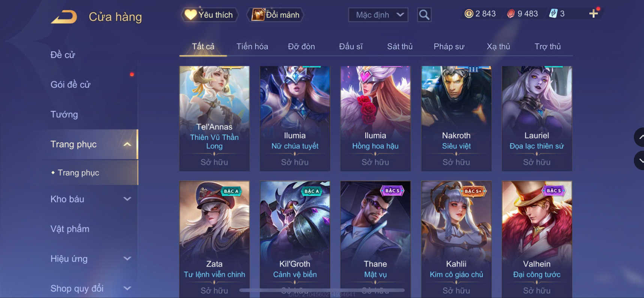Tap the plus icon to add currency
Viewport: 644px width, 298px height.
[x=593, y=14]
